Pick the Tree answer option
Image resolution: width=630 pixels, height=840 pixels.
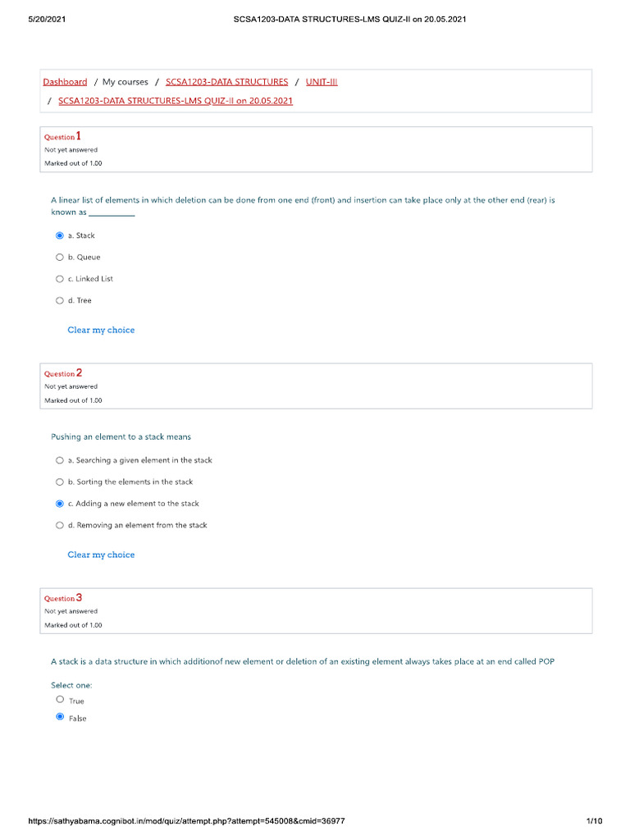click(59, 300)
